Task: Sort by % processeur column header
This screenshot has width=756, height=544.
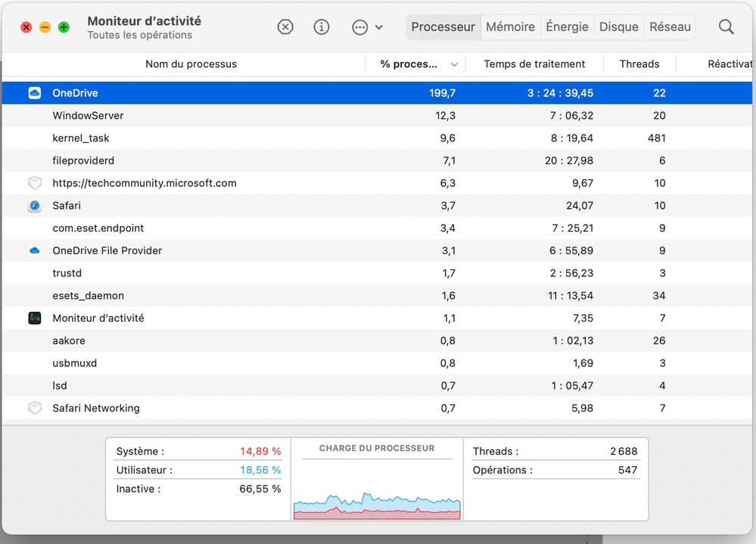Action: [409, 64]
